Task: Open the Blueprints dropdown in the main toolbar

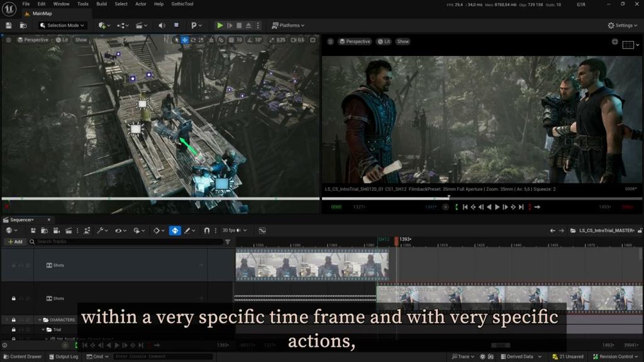Action: coord(123,26)
